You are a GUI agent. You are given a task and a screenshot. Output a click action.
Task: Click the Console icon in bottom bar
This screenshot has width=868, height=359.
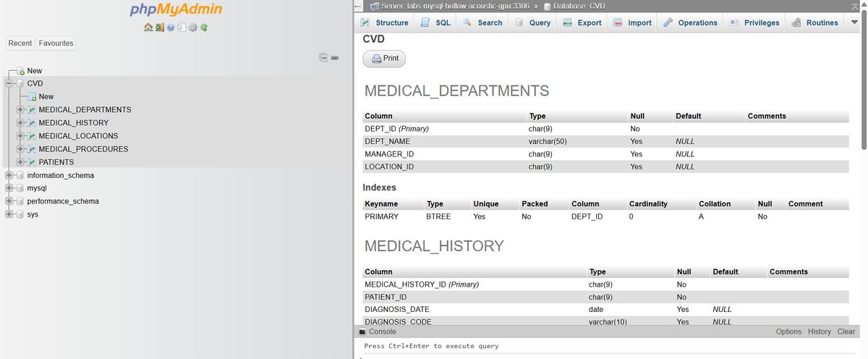coord(363,331)
